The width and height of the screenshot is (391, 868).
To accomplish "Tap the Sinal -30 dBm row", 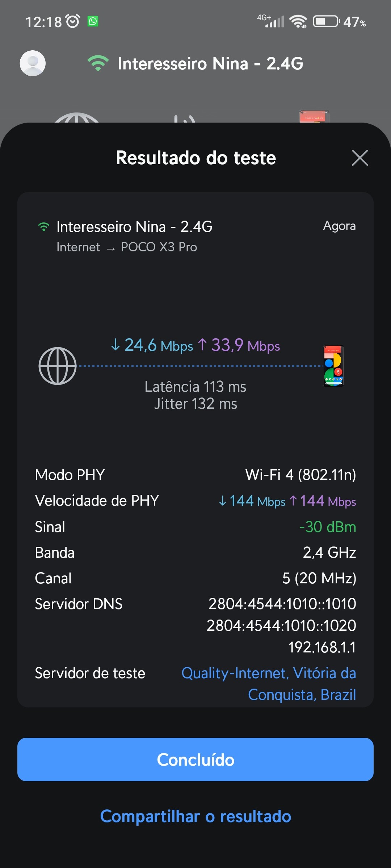I will (195, 527).
